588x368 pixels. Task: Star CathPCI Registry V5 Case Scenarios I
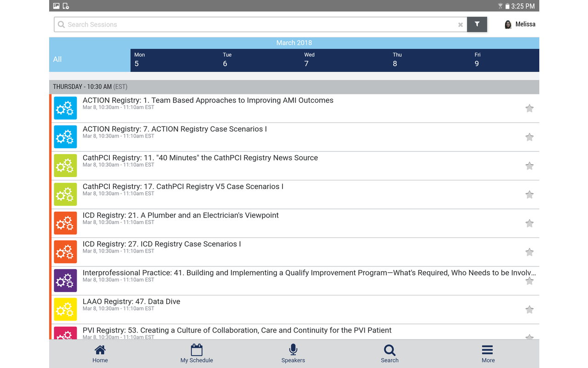pos(529,195)
